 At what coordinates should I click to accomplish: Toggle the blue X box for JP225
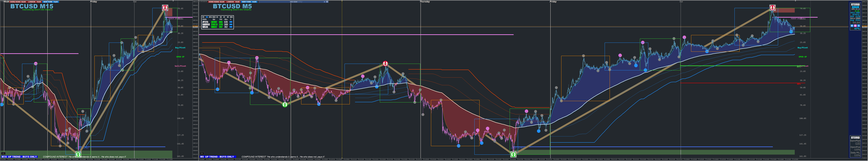pos(231,22)
